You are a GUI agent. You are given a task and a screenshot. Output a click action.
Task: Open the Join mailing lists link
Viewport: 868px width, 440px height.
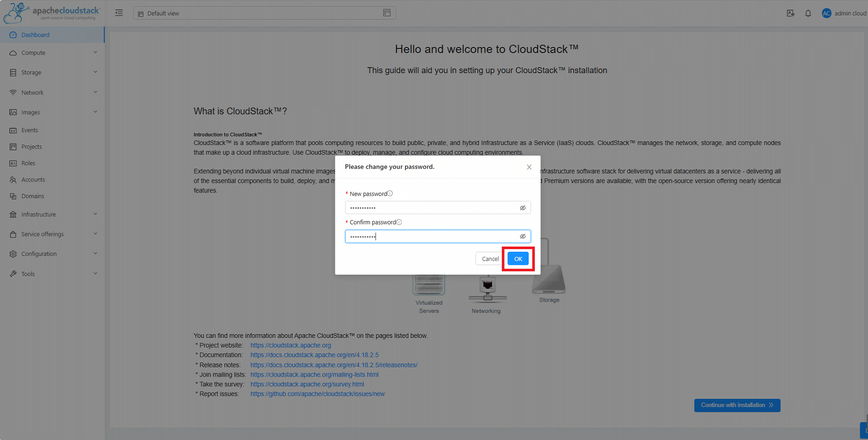coord(315,375)
